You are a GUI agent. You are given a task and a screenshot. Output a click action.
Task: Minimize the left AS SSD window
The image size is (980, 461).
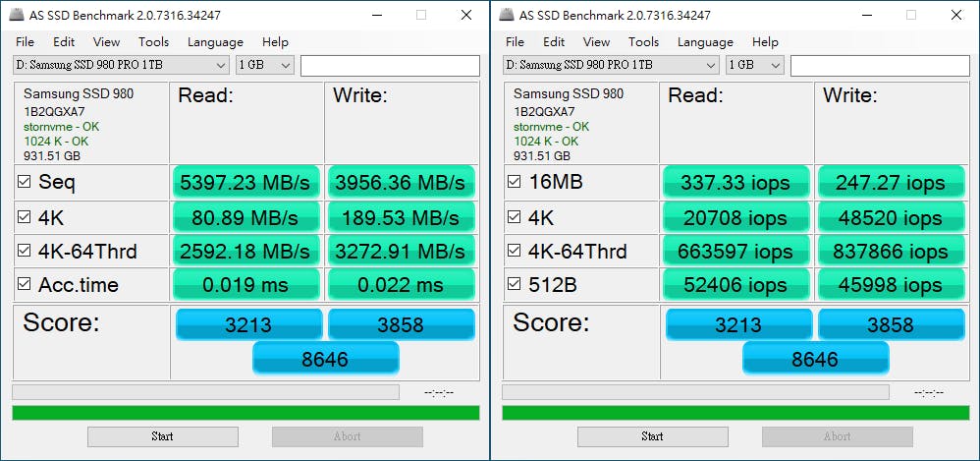tap(376, 15)
